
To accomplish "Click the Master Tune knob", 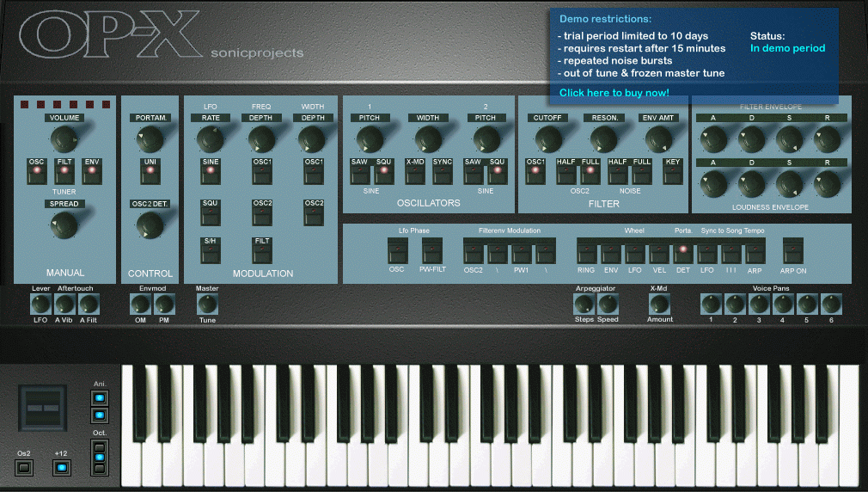I will (207, 304).
